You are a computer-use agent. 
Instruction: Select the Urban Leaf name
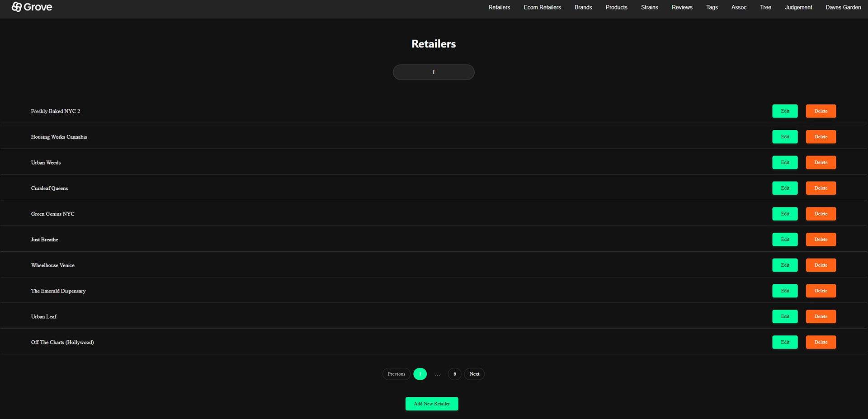click(44, 317)
